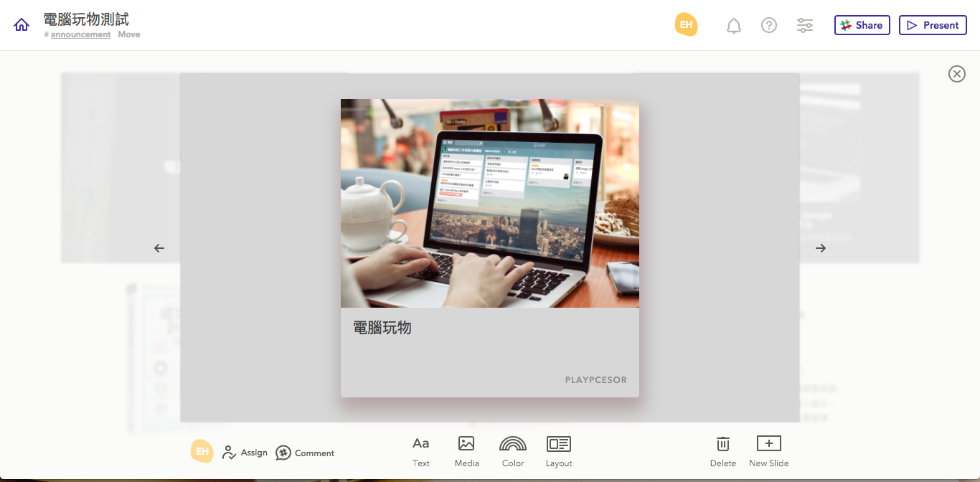Image resolution: width=980 pixels, height=482 pixels.
Task: Open the help question mark icon
Action: tap(769, 25)
